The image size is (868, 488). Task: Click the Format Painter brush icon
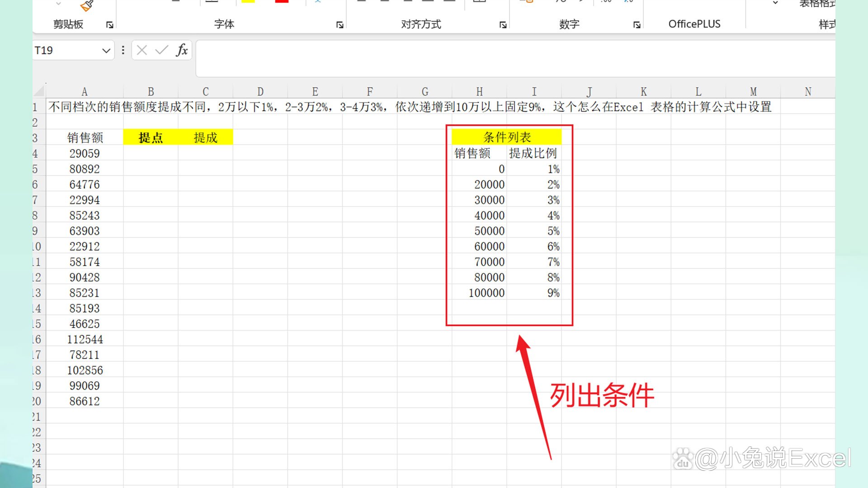pos(86,5)
